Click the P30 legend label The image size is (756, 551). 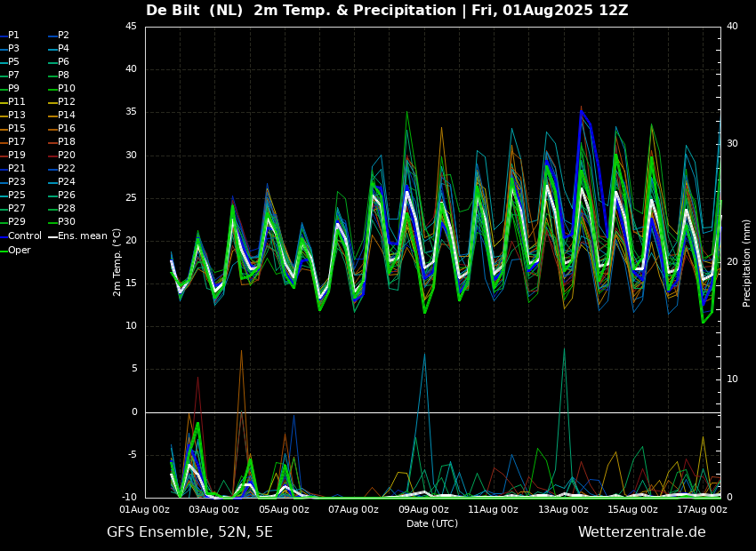pyautogui.click(x=62, y=221)
